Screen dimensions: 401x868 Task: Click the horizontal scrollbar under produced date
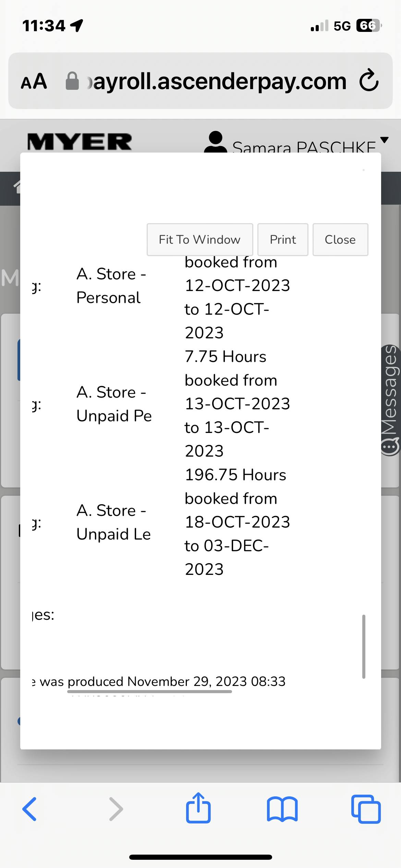[x=149, y=692]
